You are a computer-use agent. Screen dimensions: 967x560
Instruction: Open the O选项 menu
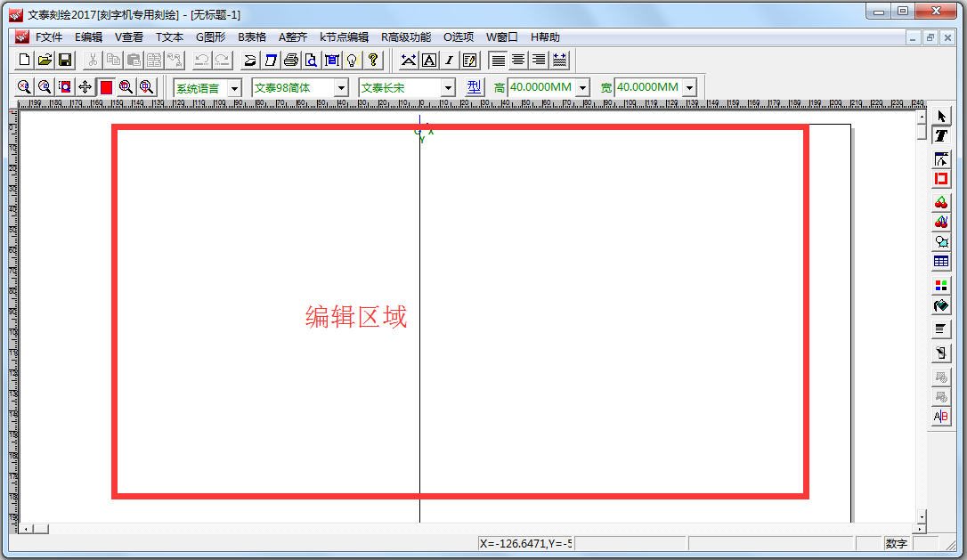point(459,37)
